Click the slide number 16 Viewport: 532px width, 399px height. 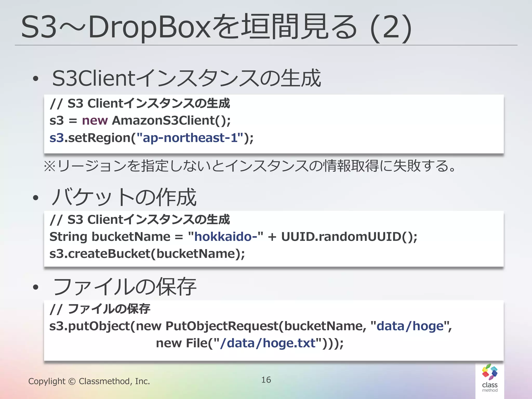tap(266, 380)
